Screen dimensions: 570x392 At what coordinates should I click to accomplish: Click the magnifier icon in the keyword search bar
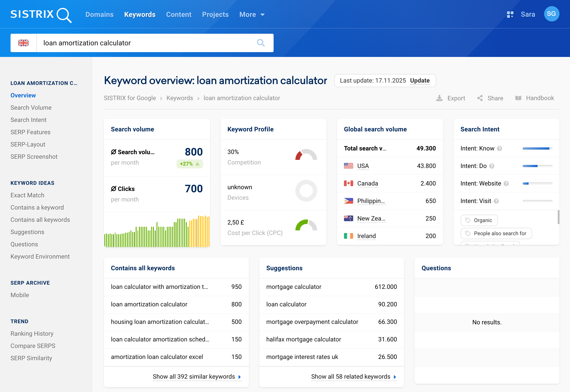click(x=261, y=43)
